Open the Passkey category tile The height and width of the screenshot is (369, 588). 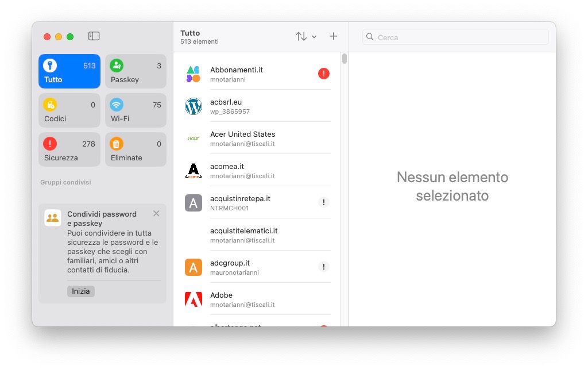coord(136,71)
